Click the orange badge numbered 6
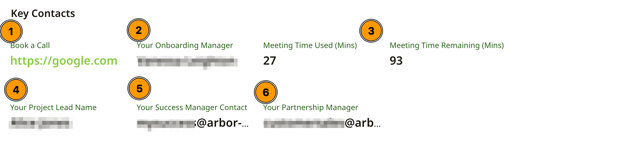 click(266, 92)
